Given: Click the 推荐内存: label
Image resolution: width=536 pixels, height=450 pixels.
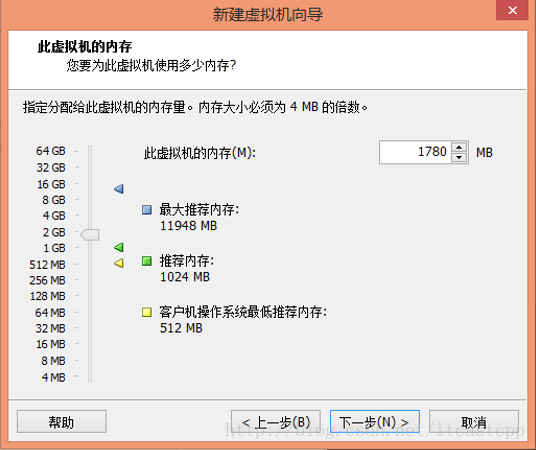Looking at the screenshot, I should (x=187, y=261).
